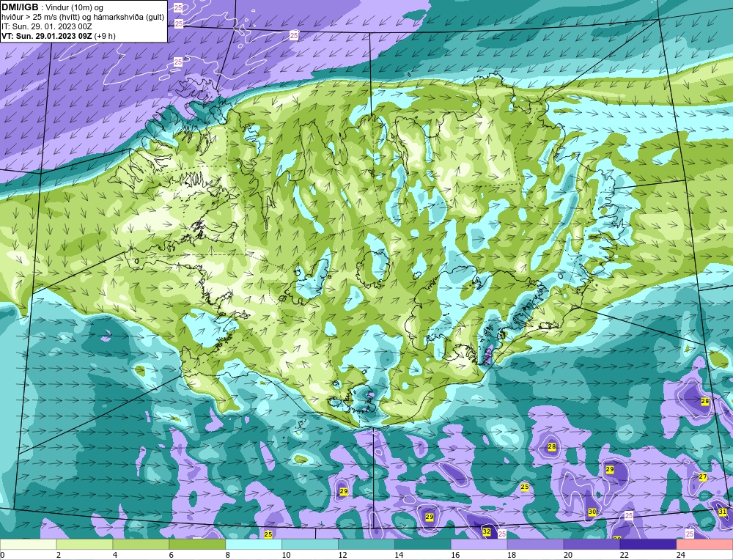Click the pink above-24 m/s legend swatch
Image resolution: width=733 pixels, height=560 pixels.
tap(705, 545)
